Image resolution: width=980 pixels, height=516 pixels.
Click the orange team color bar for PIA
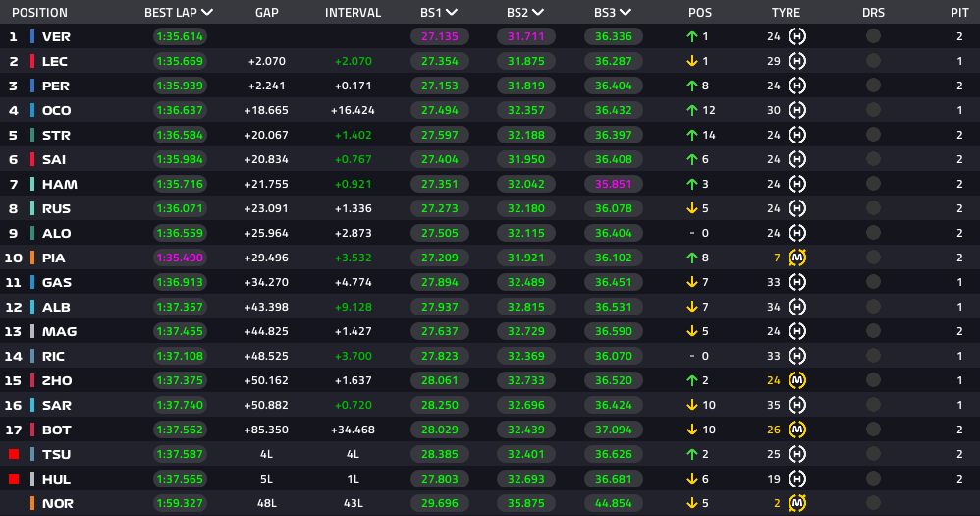point(32,258)
